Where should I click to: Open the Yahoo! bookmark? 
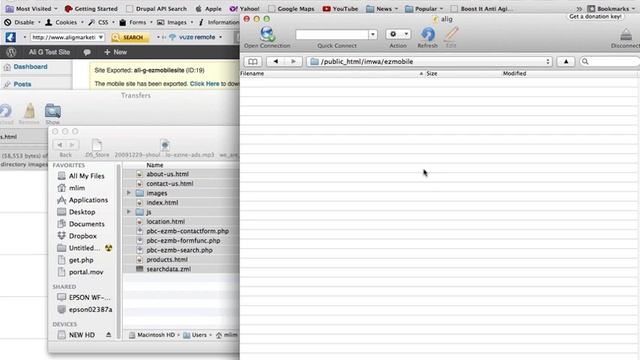[x=244, y=9]
